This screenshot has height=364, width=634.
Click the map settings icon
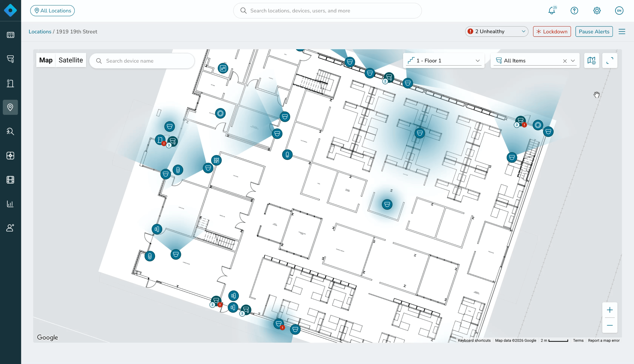pos(592,60)
